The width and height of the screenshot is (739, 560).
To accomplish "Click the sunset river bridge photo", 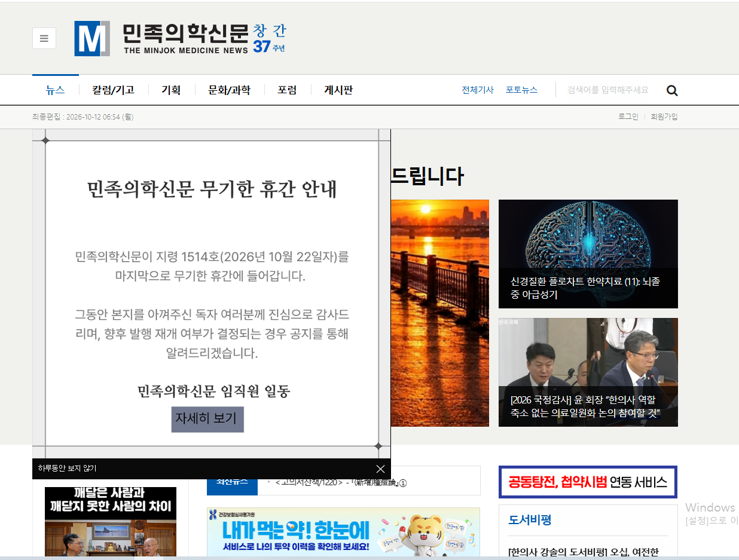I will (440, 313).
